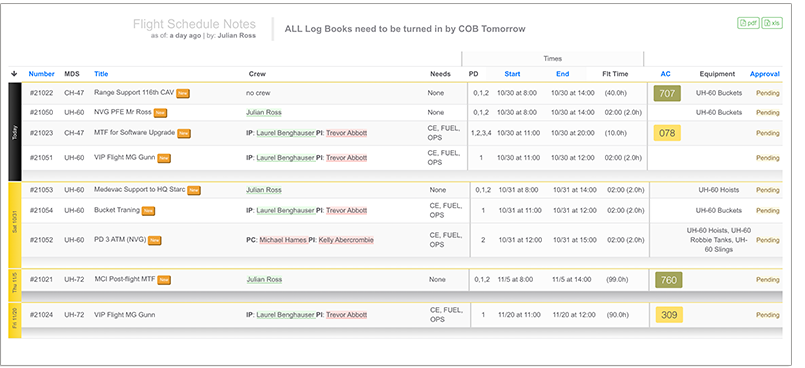The height and width of the screenshot is (368, 805).
Task: Open flight number #21054
Action: pyautogui.click(x=41, y=210)
